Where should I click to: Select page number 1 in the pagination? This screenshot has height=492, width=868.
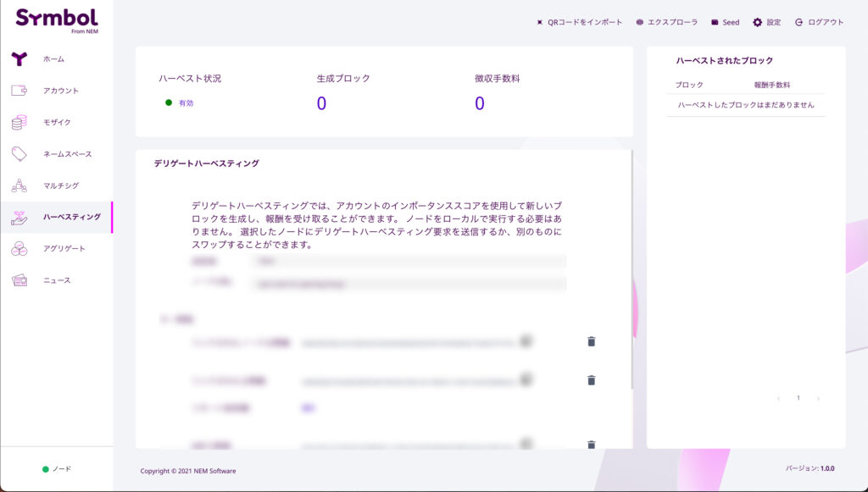(798, 398)
